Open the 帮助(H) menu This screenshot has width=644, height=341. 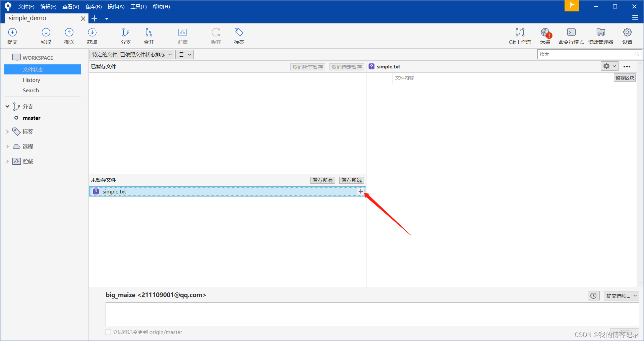click(161, 7)
